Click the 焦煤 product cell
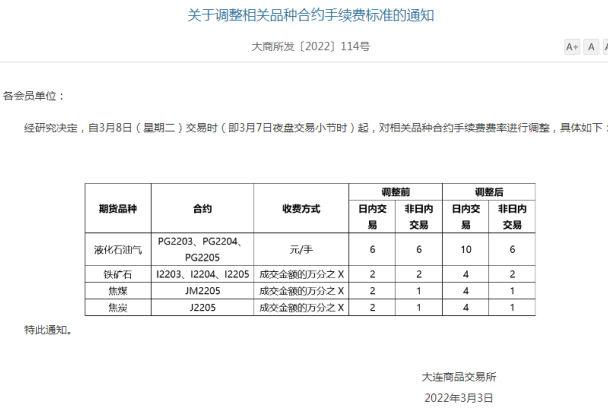Viewport: 608px width, 408px height. (117, 290)
